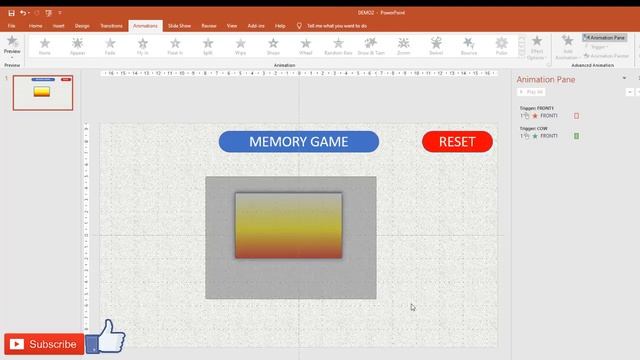
Task: Click red timing bar of first animation
Action: (x=576, y=116)
